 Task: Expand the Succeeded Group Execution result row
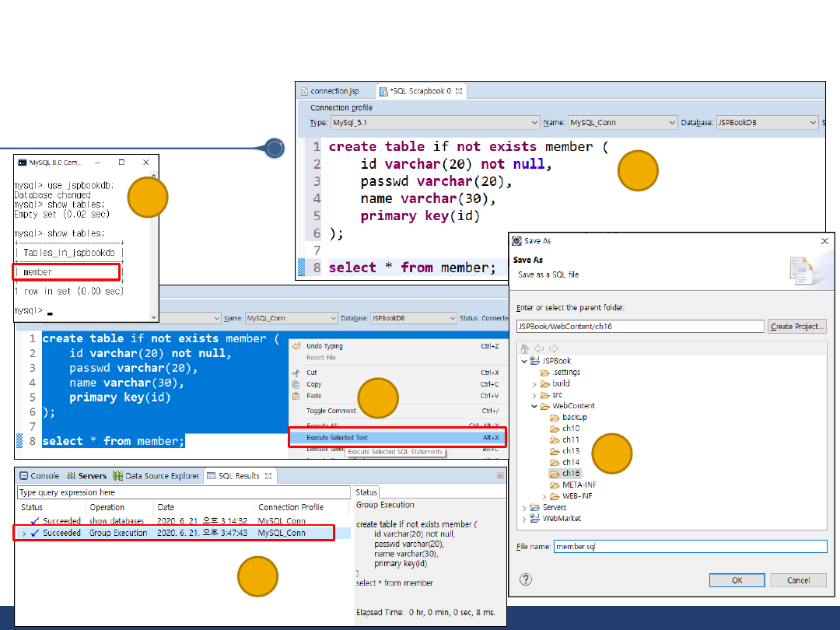(23, 534)
